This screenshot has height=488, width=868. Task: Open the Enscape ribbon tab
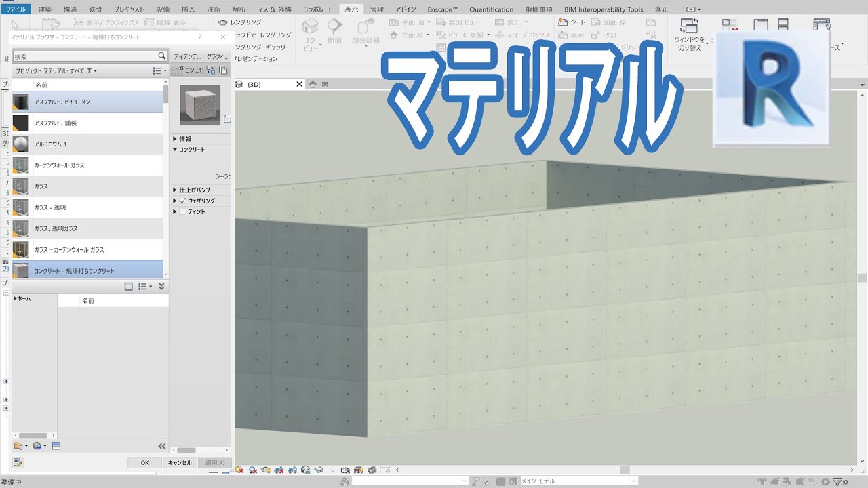(x=443, y=9)
